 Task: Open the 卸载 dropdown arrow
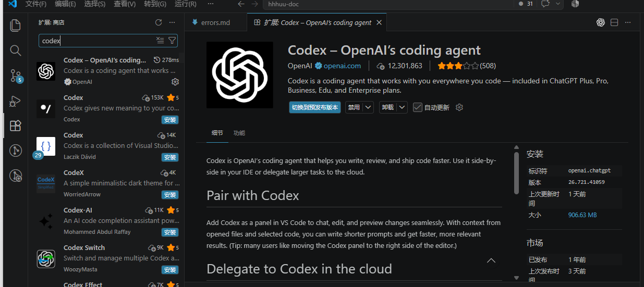(402, 107)
